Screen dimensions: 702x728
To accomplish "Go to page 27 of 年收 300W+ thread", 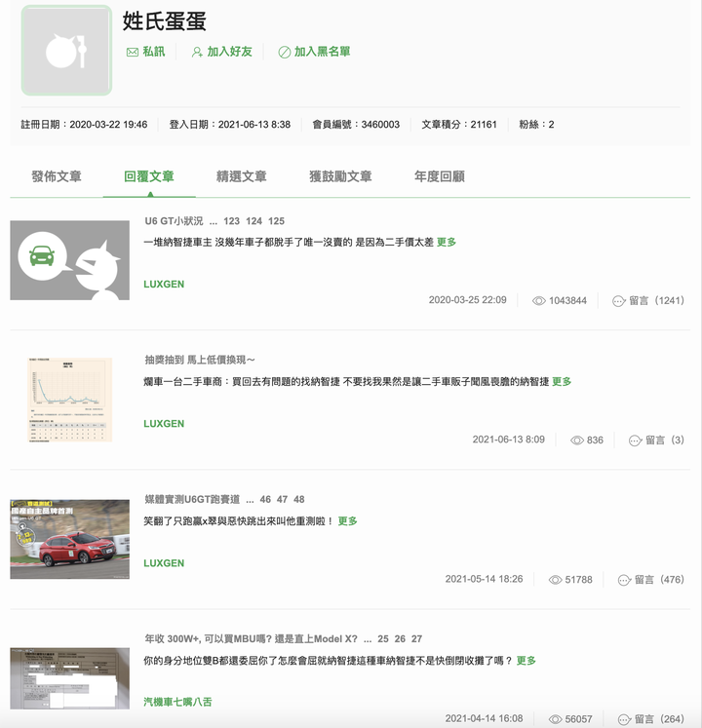I will pos(416,639).
